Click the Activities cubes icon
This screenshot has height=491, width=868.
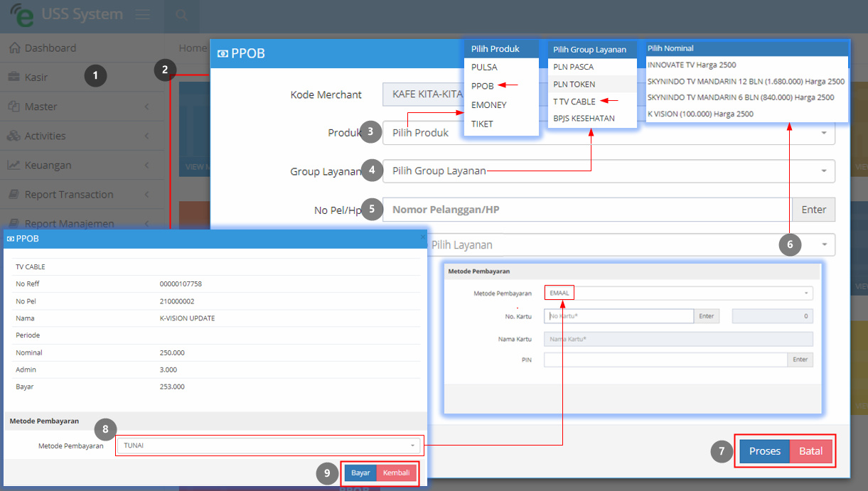(14, 136)
